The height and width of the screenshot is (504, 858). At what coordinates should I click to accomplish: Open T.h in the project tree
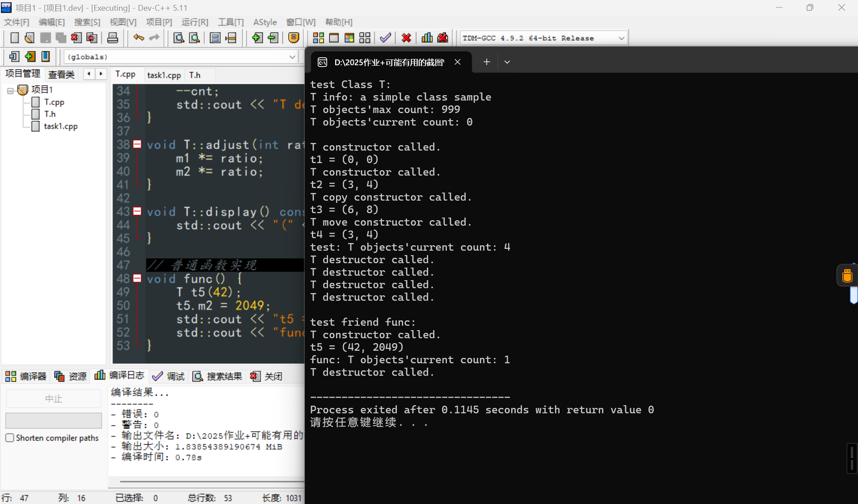(50, 114)
